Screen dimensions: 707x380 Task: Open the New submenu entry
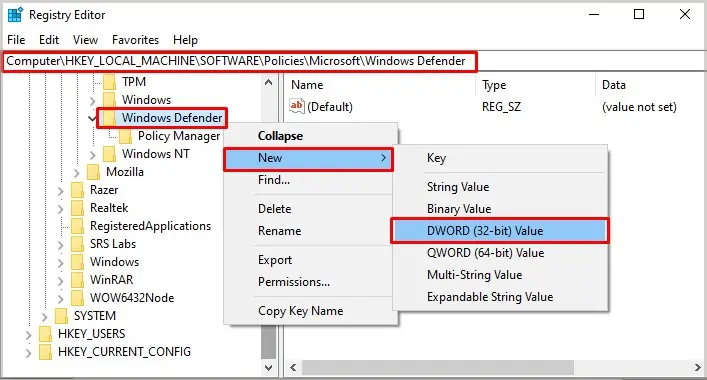click(x=309, y=158)
